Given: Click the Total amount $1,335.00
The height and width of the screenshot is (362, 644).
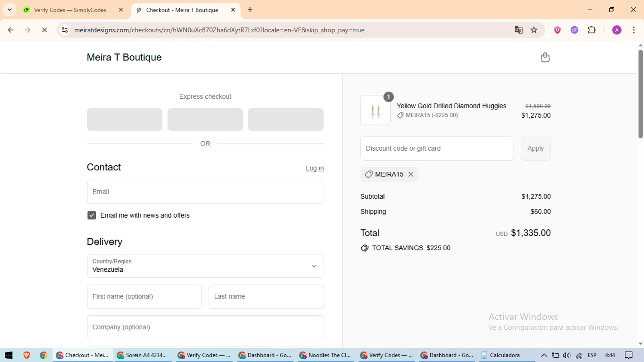Looking at the screenshot, I should tap(531, 233).
